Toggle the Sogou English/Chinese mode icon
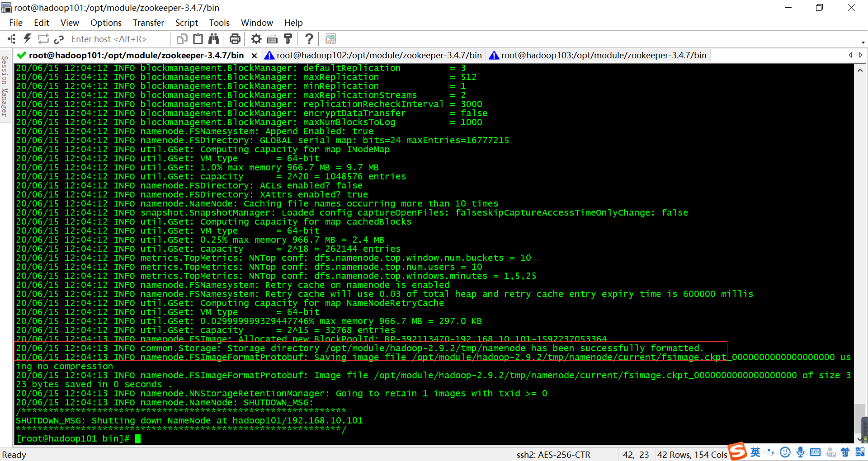This screenshot has width=868, height=461. pos(755,452)
